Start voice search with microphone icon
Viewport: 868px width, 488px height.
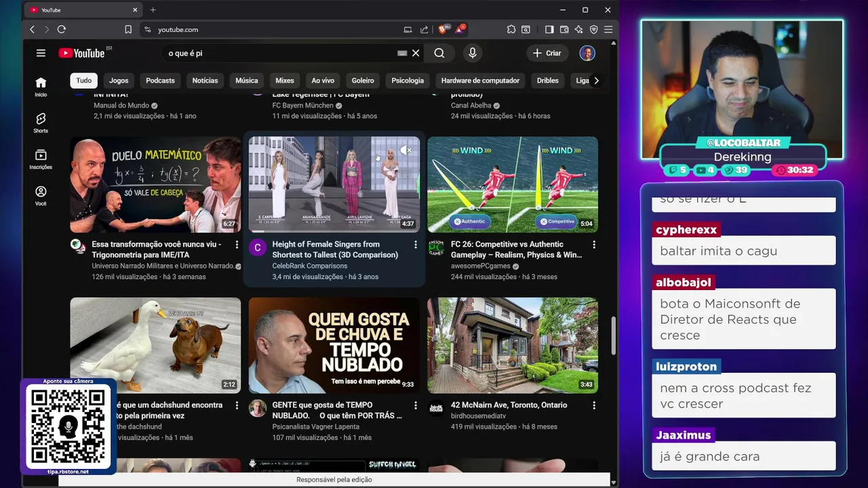point(473,53)
